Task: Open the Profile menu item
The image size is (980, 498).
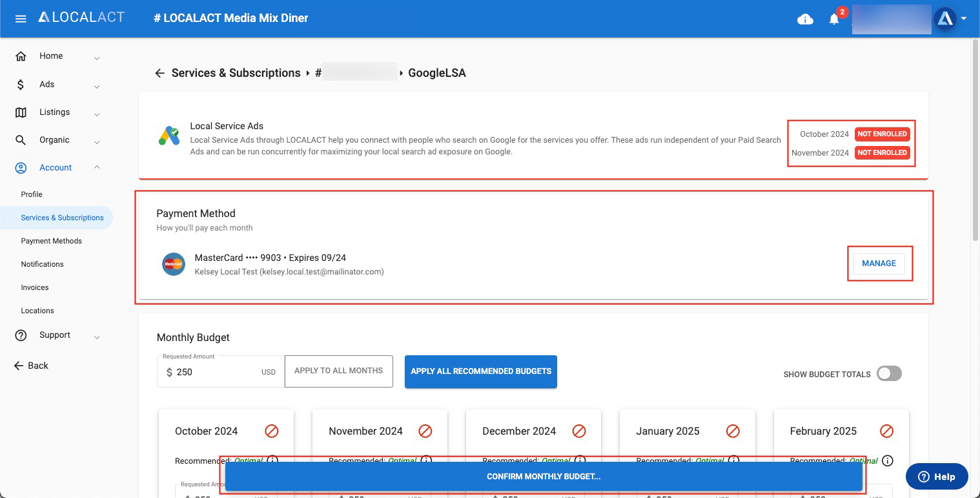Action: click(32, 194)
